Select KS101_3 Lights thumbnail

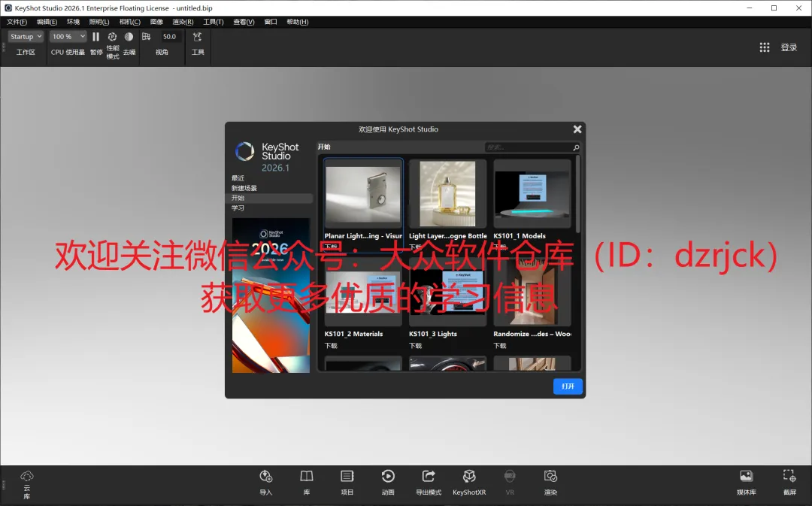tap(447, 292)
